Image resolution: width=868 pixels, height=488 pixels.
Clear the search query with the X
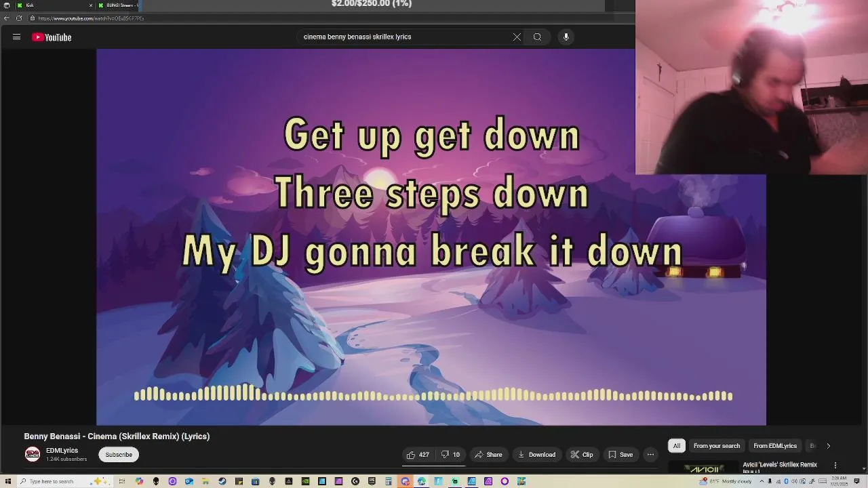tap(517, 37)
